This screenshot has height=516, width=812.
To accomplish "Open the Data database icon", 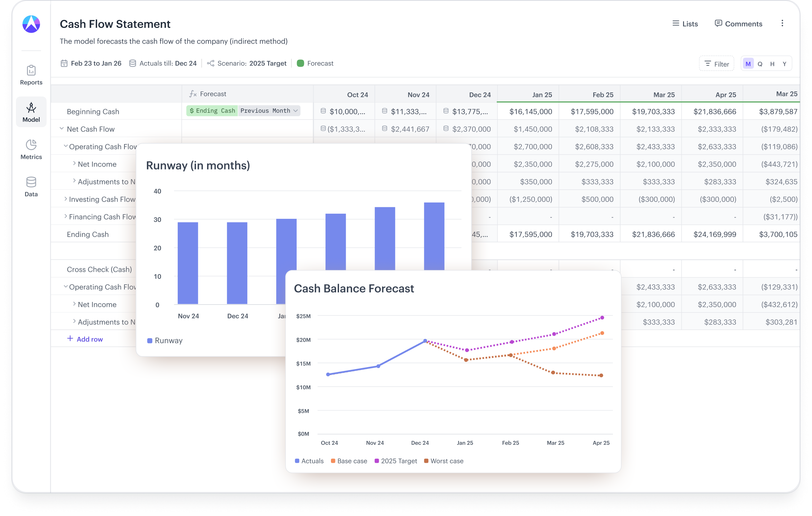I will point(31,182).
